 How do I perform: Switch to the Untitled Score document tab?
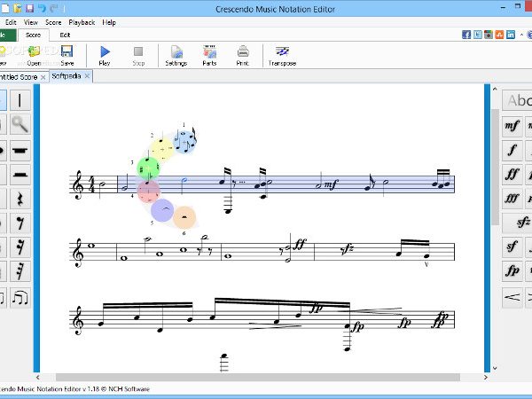coord(19,77)
